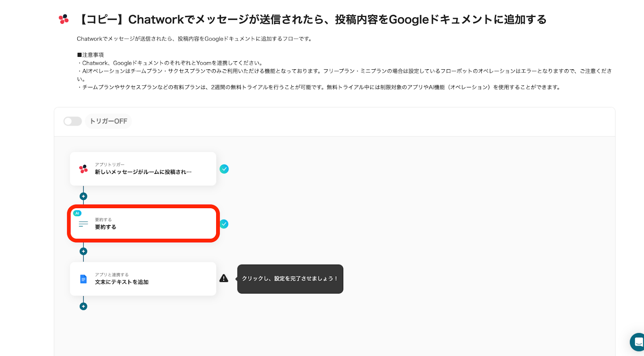
Task: Click the アプリと連携する label in the Docs card
Action: pyautogui.click(x=112, y=275)
